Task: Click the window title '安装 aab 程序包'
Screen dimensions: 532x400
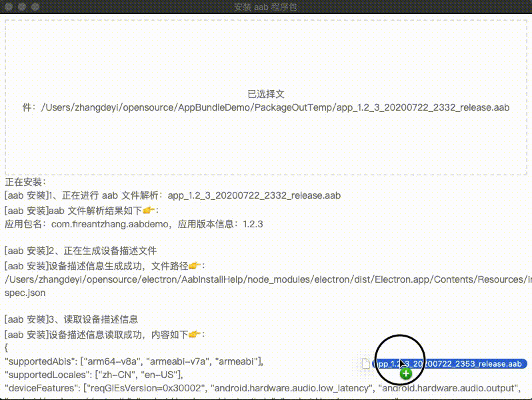Action: click(x=265, y=7)
